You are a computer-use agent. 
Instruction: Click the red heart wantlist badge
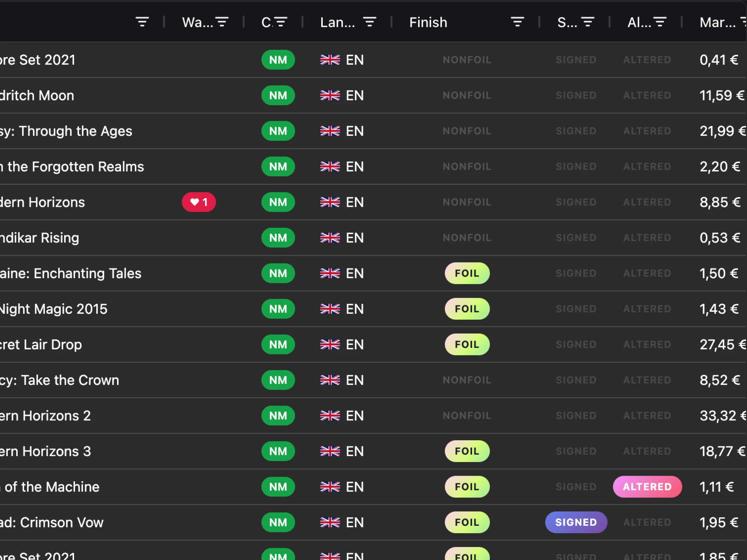pos(199,202)
